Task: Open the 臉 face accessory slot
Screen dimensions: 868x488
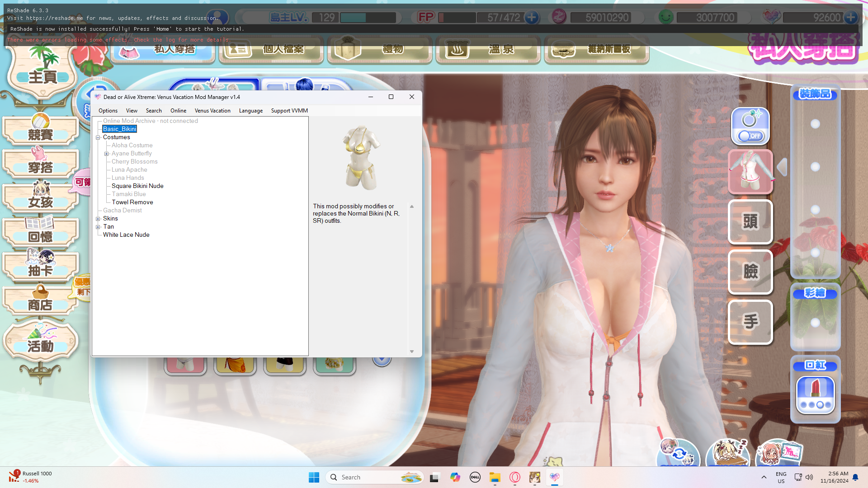Action: [x=750, y=272]
